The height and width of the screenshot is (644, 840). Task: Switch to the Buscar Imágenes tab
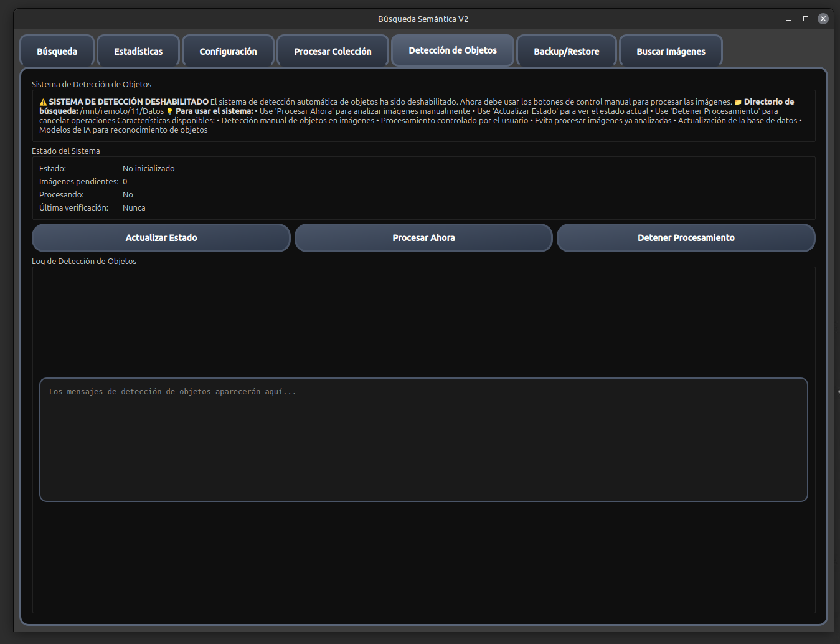671,51
